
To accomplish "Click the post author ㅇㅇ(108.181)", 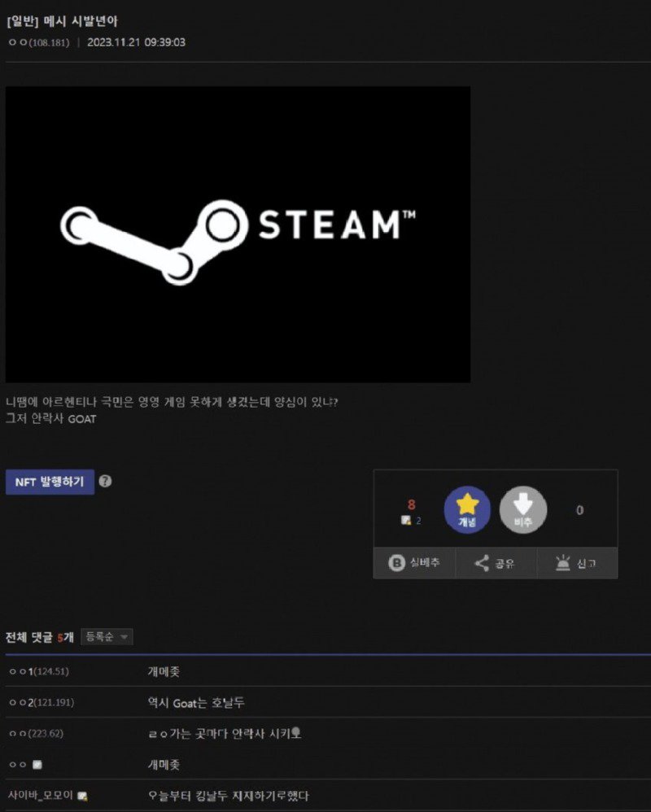I will pos(39,42).
